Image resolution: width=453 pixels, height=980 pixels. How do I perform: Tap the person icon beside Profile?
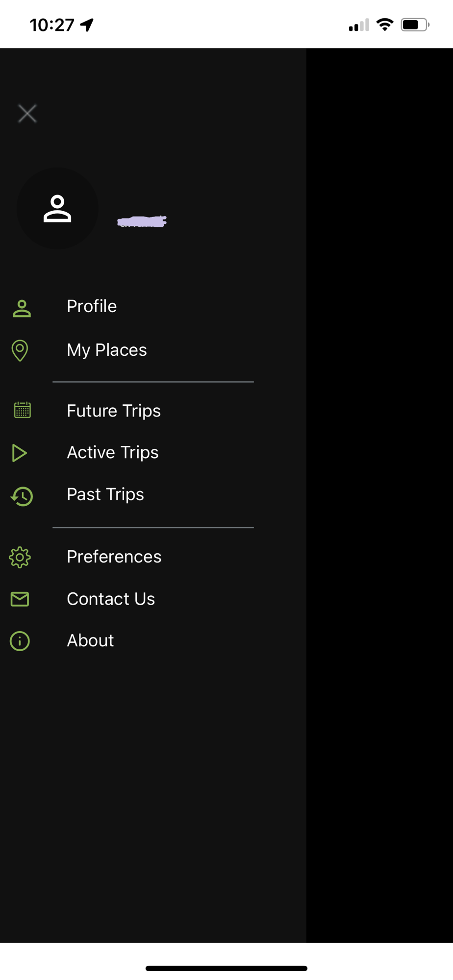coord(22,309)
